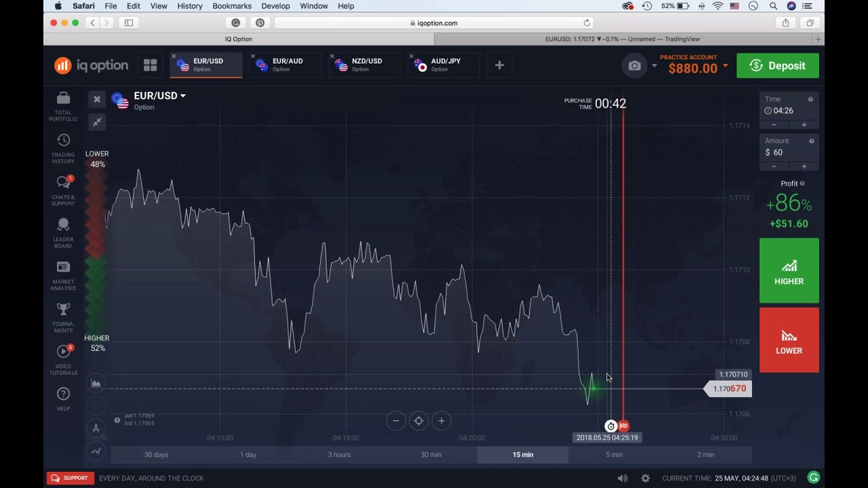Click the green Deposit button
Image resolution: width=868 pixels, height=488 pixels.
coord(778,66)
